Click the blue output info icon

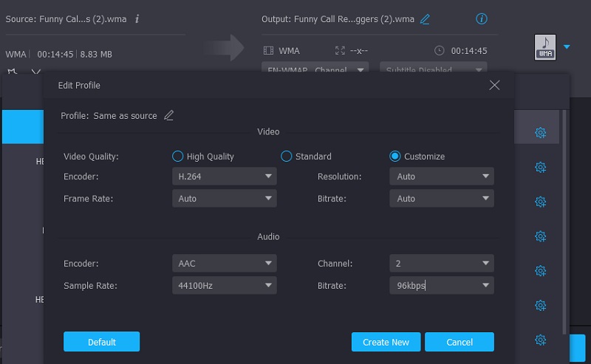point(482,18)
